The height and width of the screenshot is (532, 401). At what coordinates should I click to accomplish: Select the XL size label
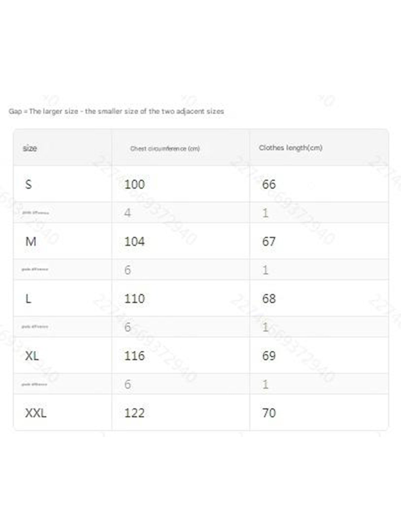coord(32,356)
